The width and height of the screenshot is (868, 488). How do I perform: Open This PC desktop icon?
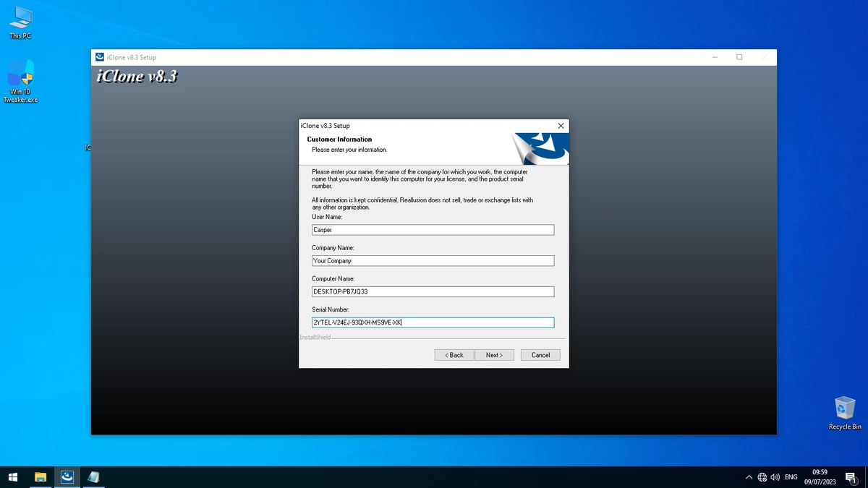20,22
